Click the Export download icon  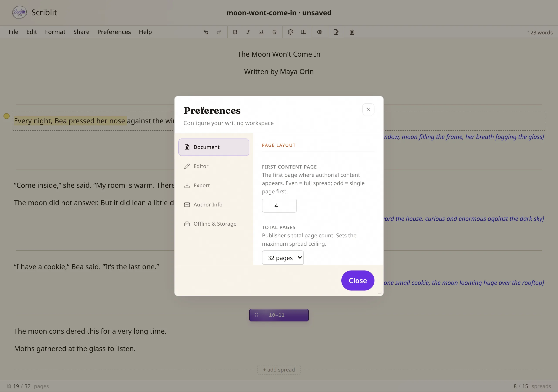pos(187,186)
